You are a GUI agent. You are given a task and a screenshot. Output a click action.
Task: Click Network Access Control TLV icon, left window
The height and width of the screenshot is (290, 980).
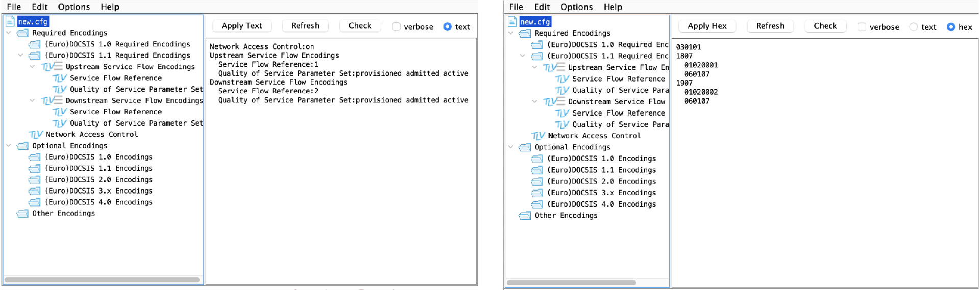(x=36, y=135)
